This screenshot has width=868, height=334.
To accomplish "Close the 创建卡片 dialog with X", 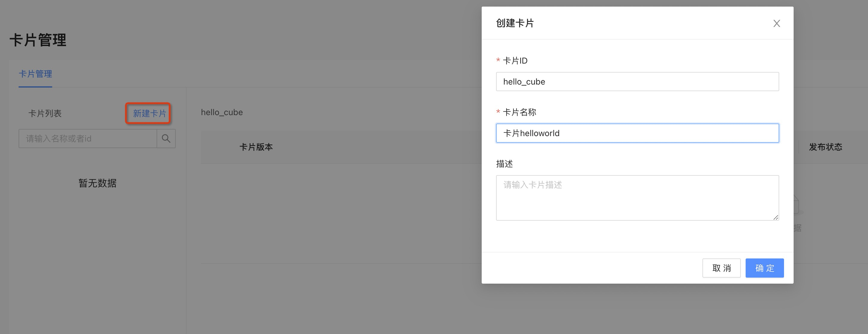I will coord(776,23).
